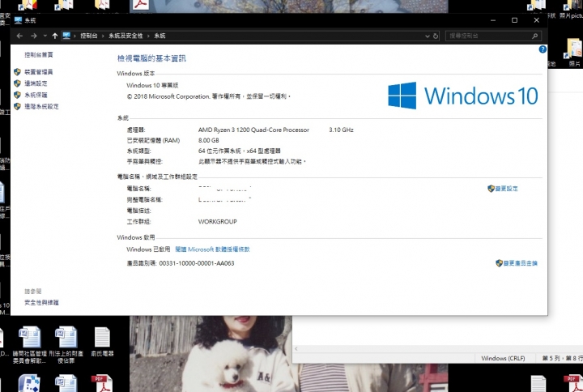
Task: Select AMD Ryzen 3 1200 processor text
Action: coord(253,130)
